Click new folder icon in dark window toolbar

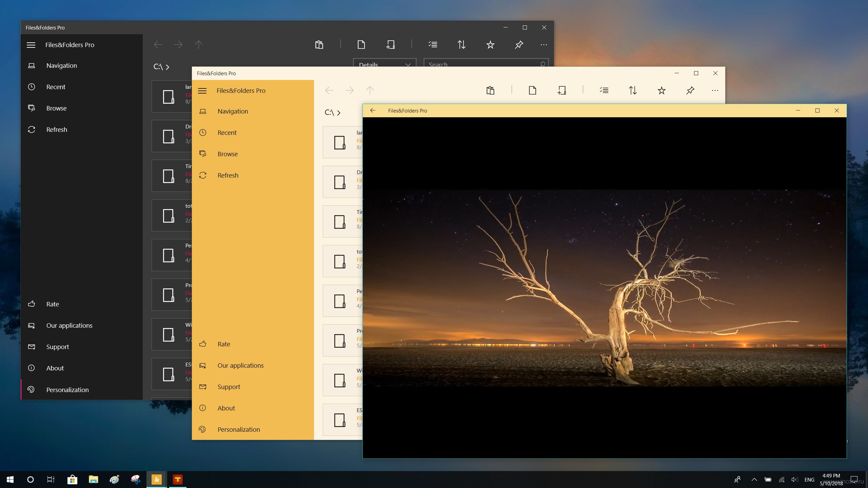pos(390,44)
